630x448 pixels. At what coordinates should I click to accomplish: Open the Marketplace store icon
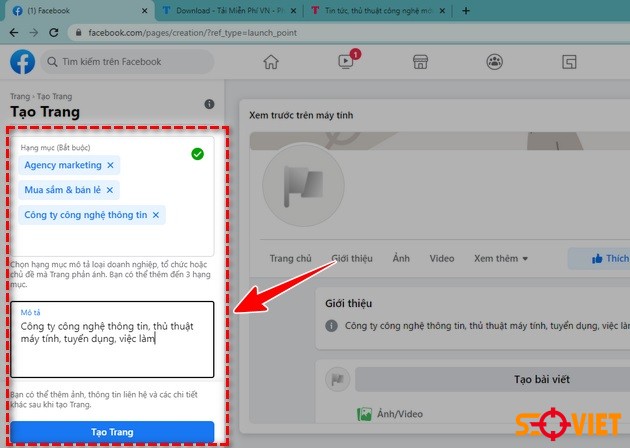point(420,62)
